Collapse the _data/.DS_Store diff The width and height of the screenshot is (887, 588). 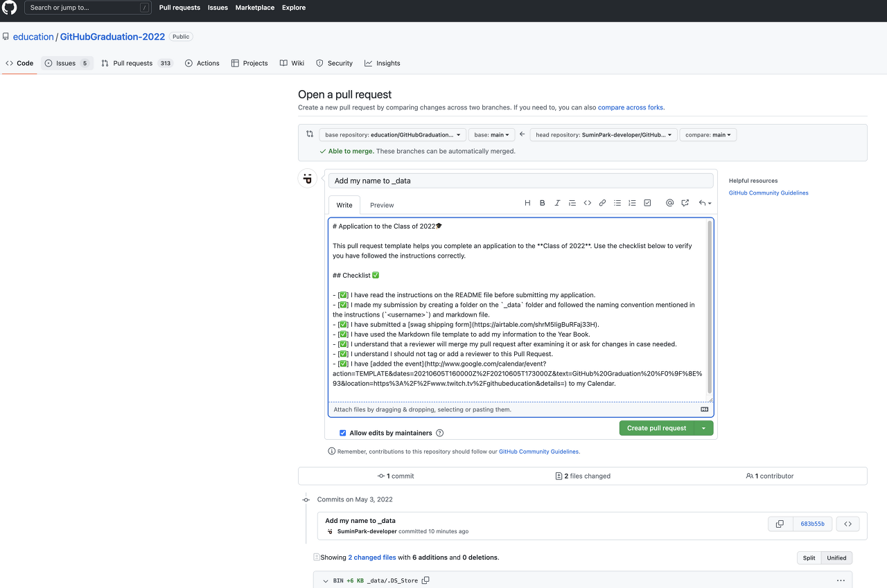tap(325, 580)
